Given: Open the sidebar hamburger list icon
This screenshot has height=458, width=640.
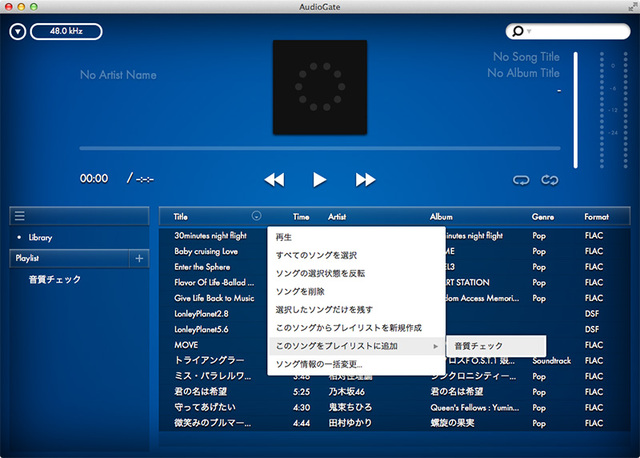Looking at the screenshot, I should pos(20,216).
